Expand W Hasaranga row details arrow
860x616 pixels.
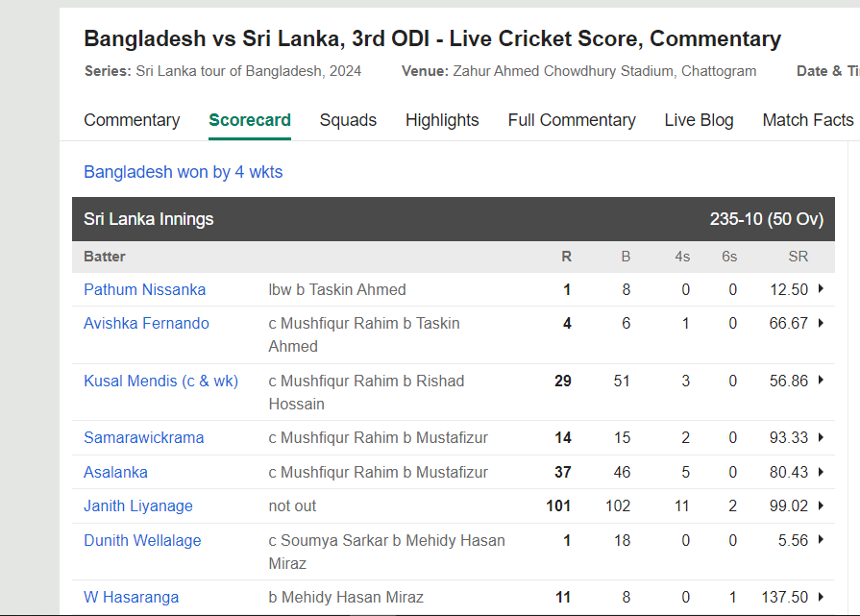tap(821, 597)
